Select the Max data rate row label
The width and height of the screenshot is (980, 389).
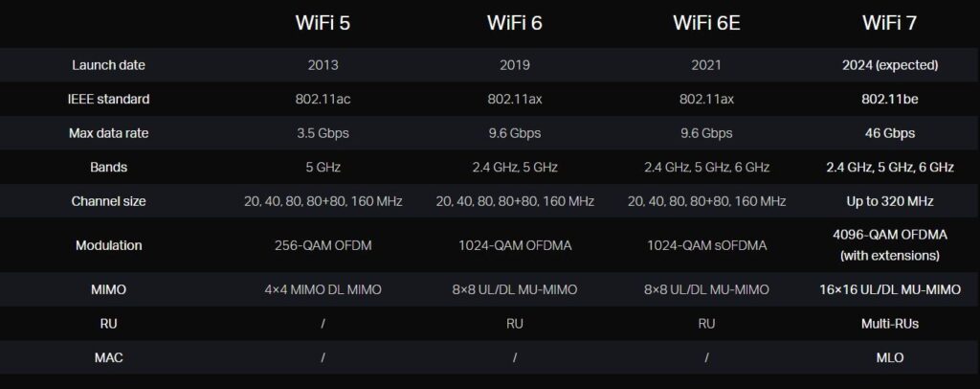tap(108, 133)
